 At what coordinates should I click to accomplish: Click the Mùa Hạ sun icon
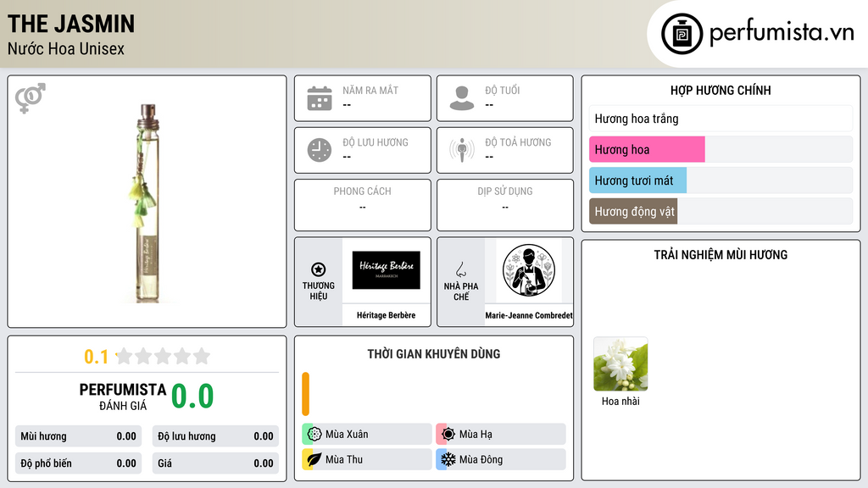(448, 435)
